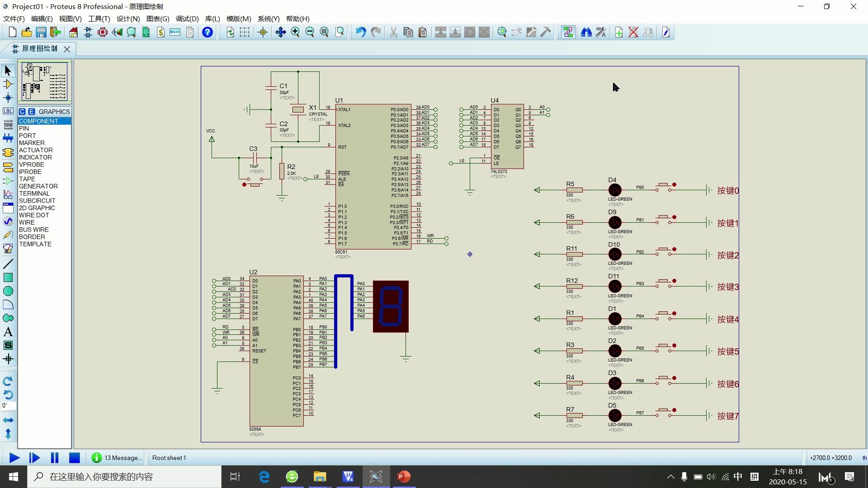Toggle grid display icon
The height and width of the screenshot is (488, 868).
click(245, 32)
